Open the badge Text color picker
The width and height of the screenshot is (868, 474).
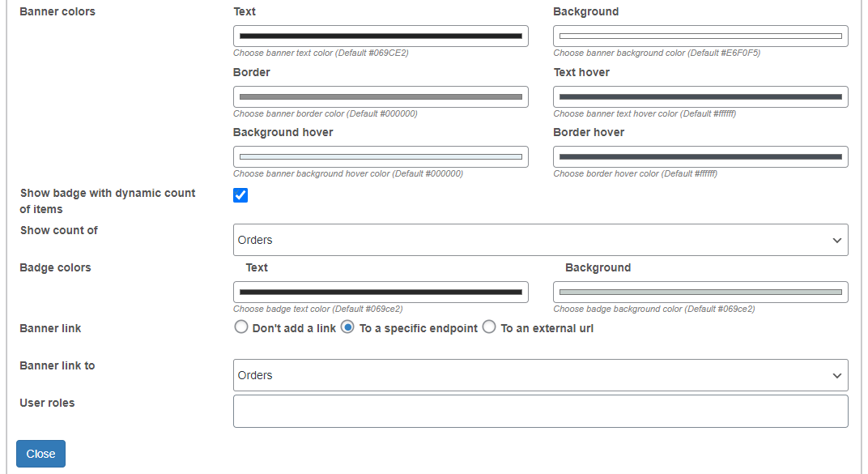point(381,292)
